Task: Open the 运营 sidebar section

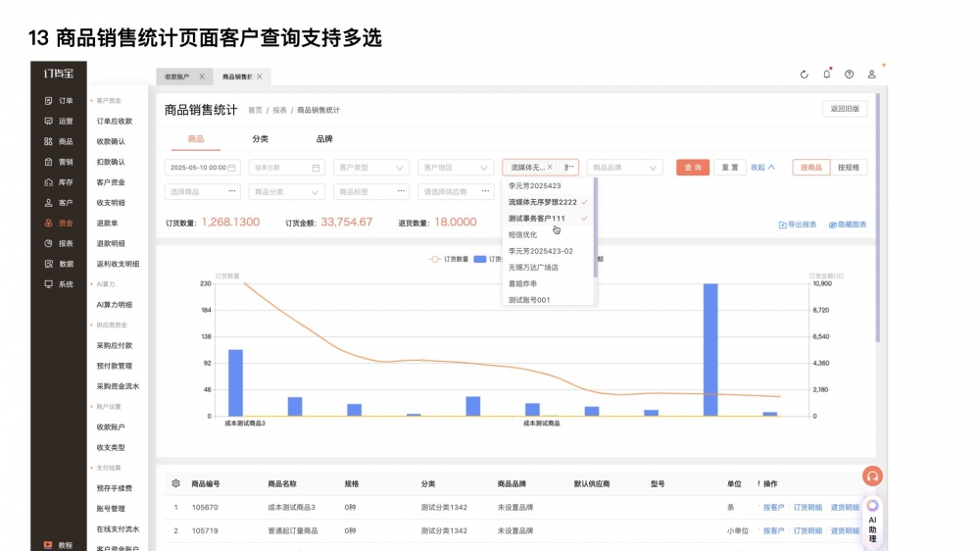Action: [x=59, y=122]
